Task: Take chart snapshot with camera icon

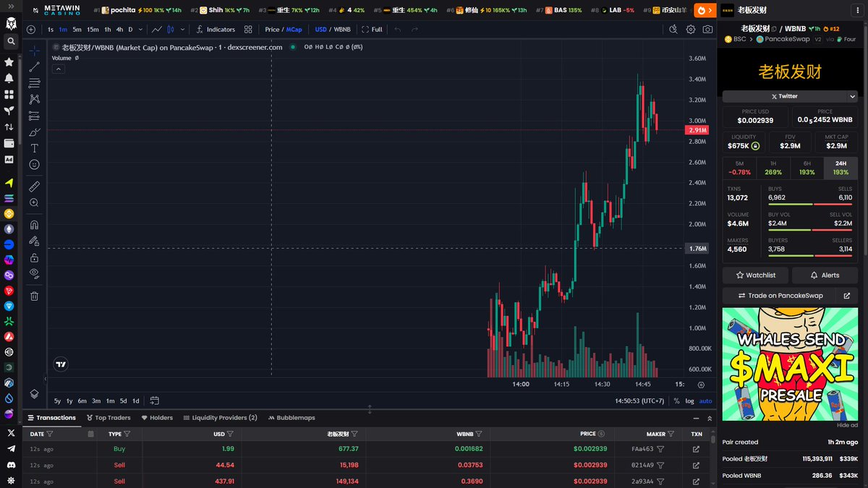Action: tap(707, 30)
